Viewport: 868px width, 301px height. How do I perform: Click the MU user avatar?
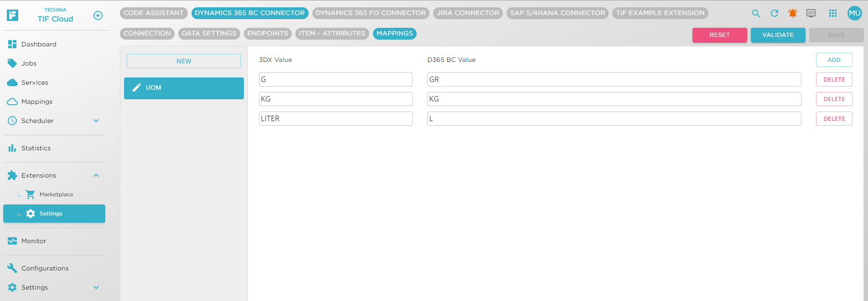pos(854,13)
